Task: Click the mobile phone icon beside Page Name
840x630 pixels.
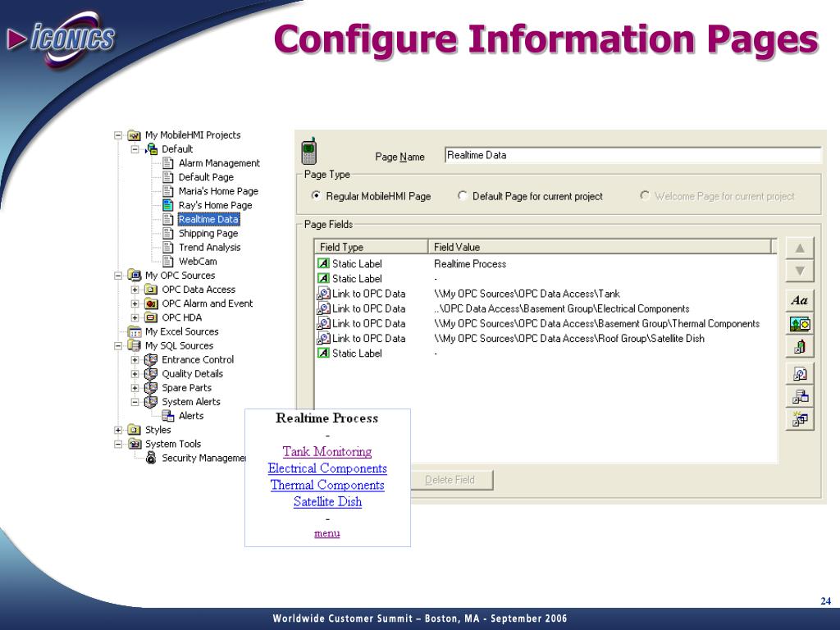Action: click(x=308, y=151)
